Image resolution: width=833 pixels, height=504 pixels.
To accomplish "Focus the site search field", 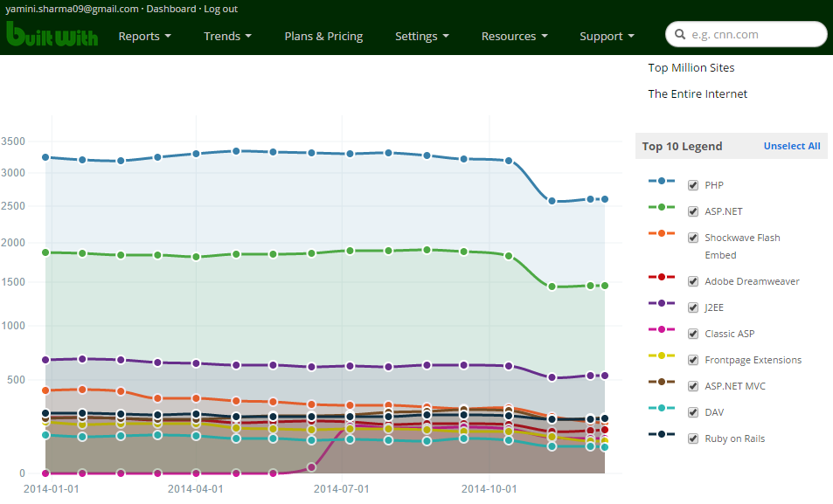I will [746, 35].
